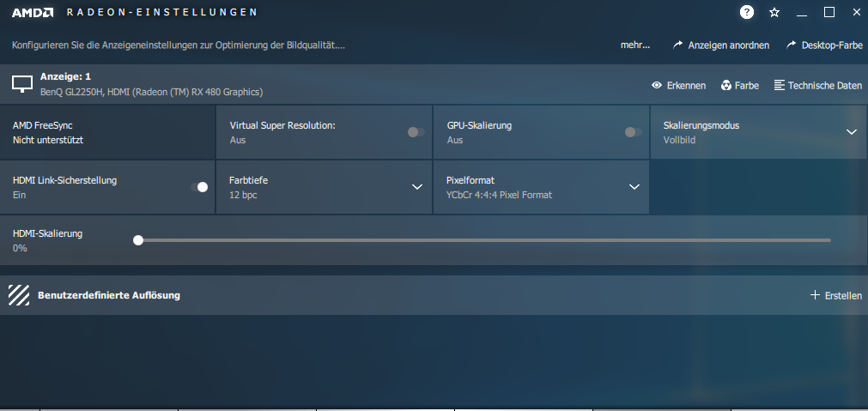
Task: Open the Farbtiefe dropdown arrow
Action: coord(417,187)
